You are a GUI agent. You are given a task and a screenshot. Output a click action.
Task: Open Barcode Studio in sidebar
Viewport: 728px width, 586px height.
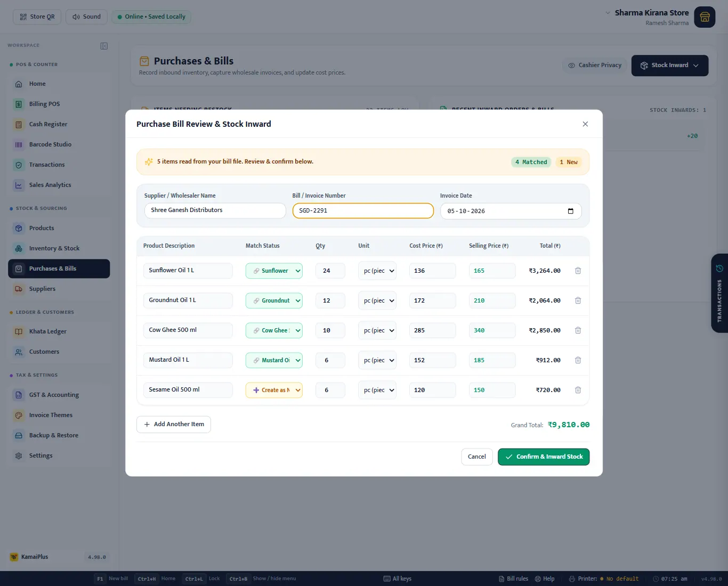coord(59,144)
